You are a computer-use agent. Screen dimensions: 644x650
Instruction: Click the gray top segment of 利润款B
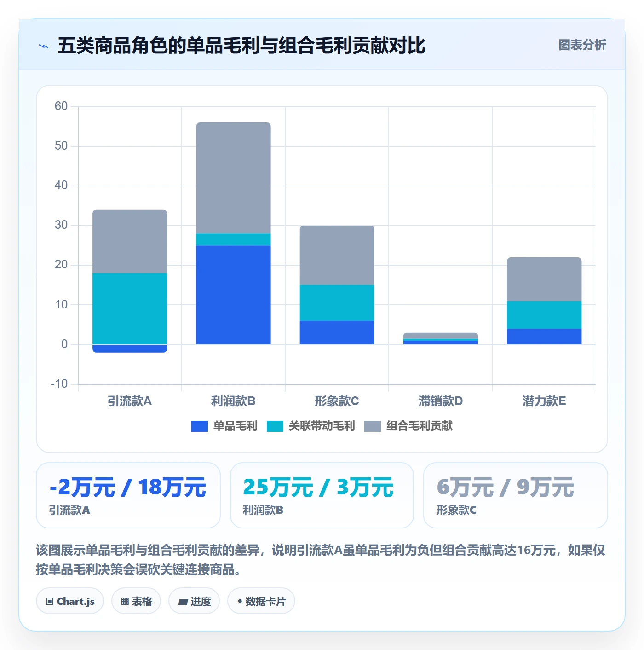pyautogui.click(x=233, y=178)
